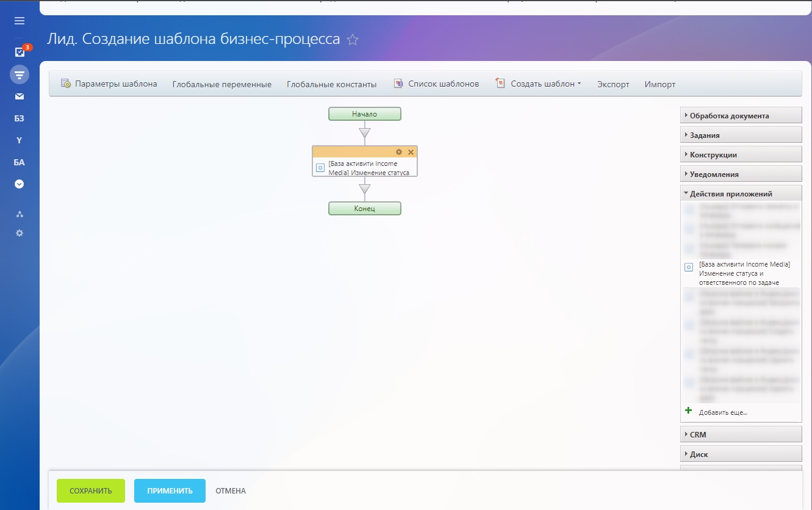Screen dimensions: 812x510
Task: Expand the Конструкции section
Action: (741, 154)
